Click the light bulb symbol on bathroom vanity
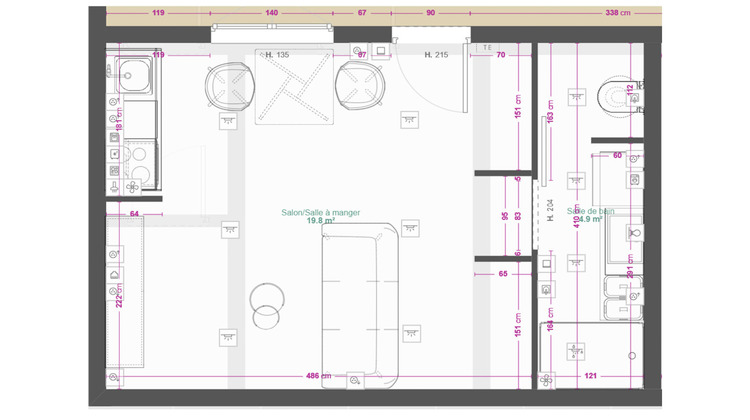This screenshot has width=750, height=420. point(635,233)
